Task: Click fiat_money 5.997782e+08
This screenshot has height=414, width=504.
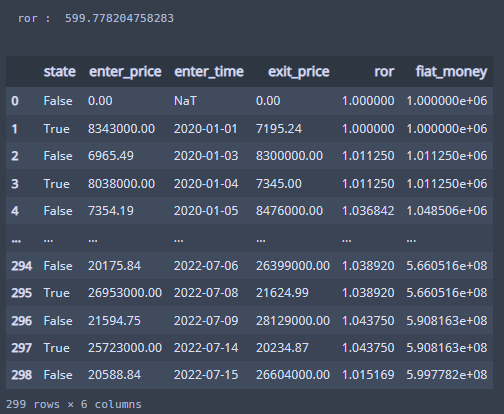Action: [x=447, y=375]
